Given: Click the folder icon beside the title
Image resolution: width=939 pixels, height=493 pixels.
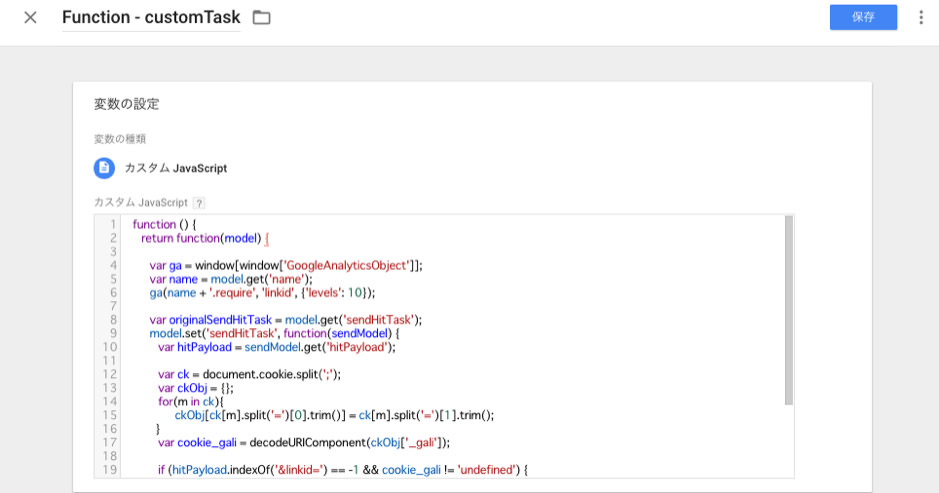Looking at the screenshot, I should click(261, 18).
